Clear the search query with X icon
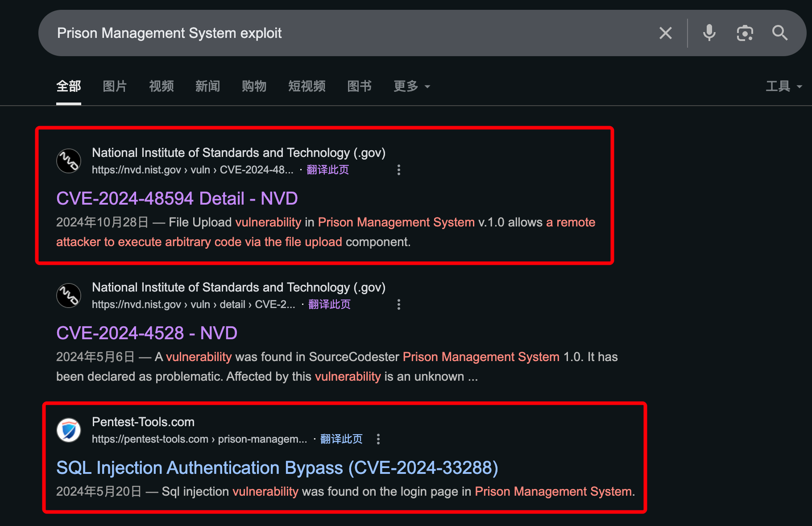This screenshot has height=526, width=812. pos(665,33)
